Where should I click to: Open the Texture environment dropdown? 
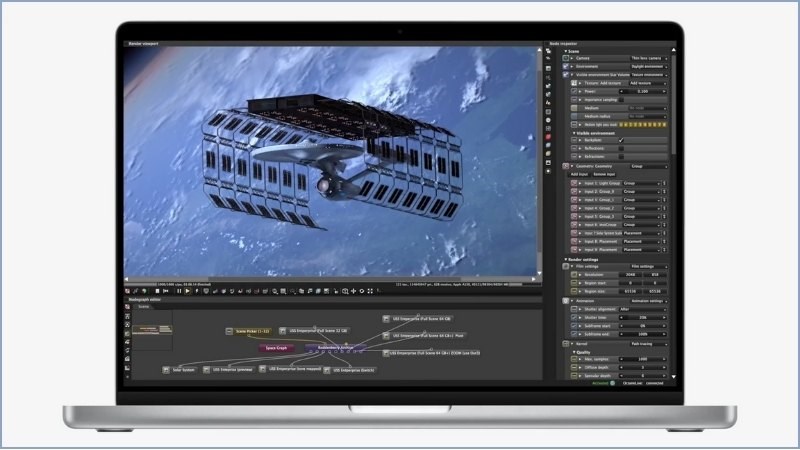click(648, 74)
